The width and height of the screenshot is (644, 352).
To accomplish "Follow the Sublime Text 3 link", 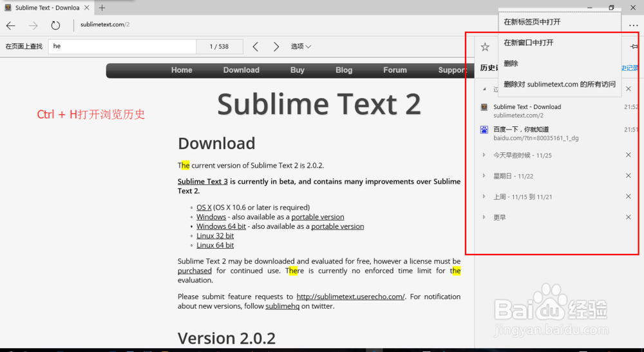I will pyautogui.click(x=202, y=181).
